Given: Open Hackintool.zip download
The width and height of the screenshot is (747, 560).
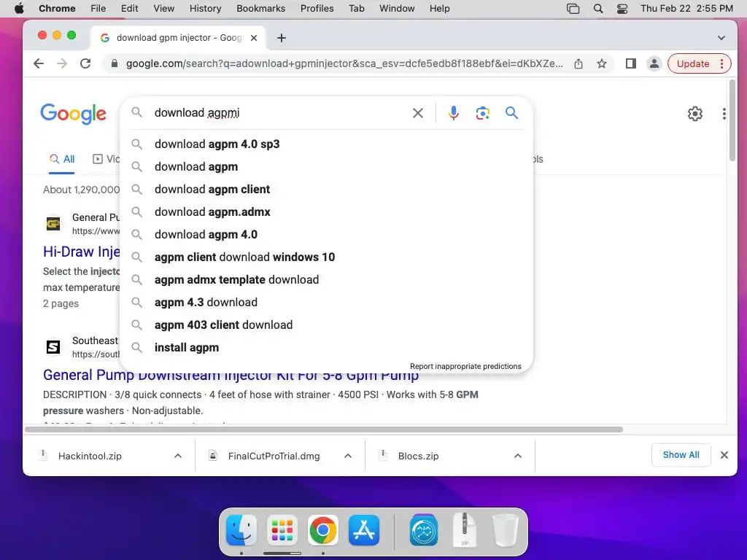Looking at the screenshot, I should [90, 456].
